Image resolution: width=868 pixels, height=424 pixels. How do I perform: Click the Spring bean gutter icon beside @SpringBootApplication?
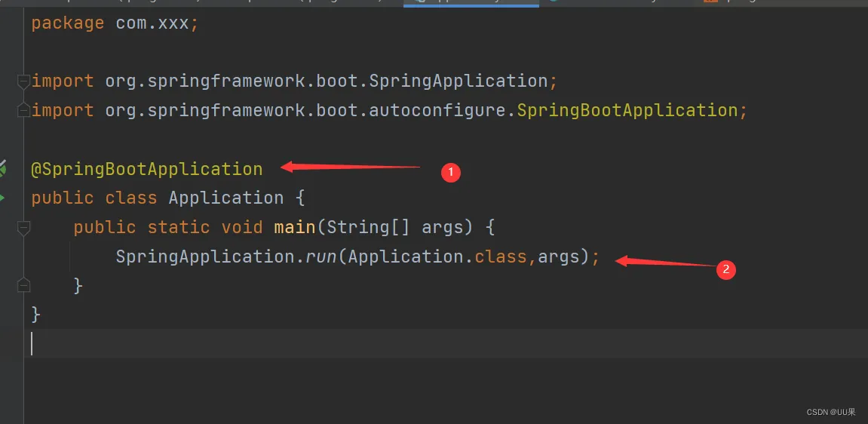3,167
